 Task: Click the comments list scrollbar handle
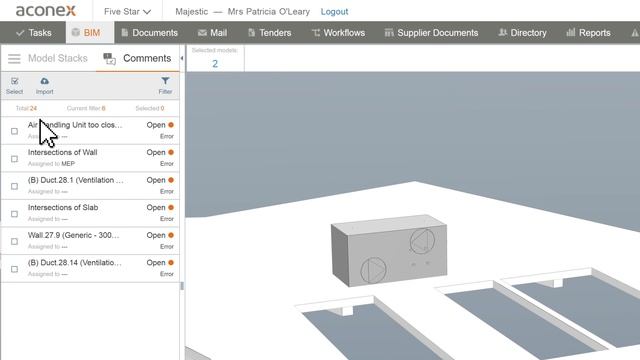182,286
